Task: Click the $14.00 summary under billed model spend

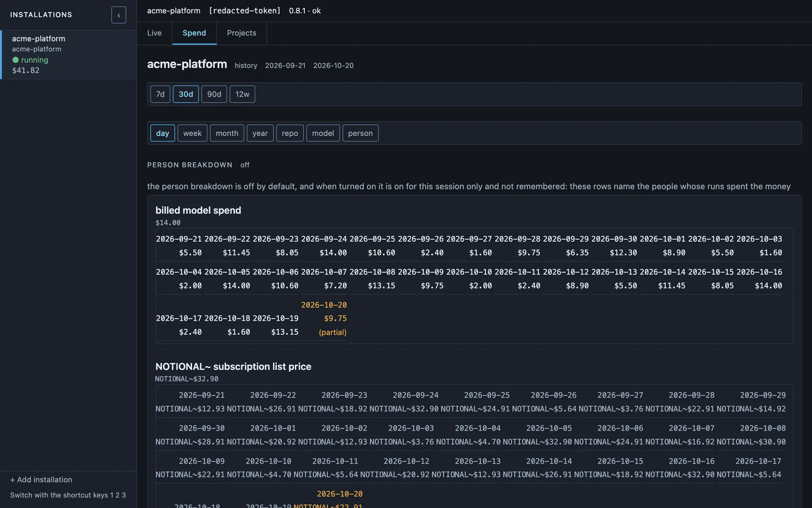Action: pyautogui.click(x=168, y=223)
